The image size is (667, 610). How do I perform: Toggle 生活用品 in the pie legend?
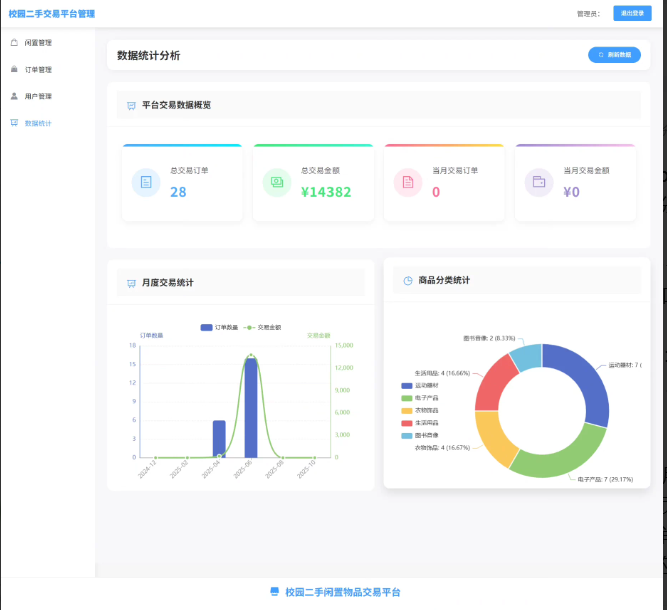(419, 423)
